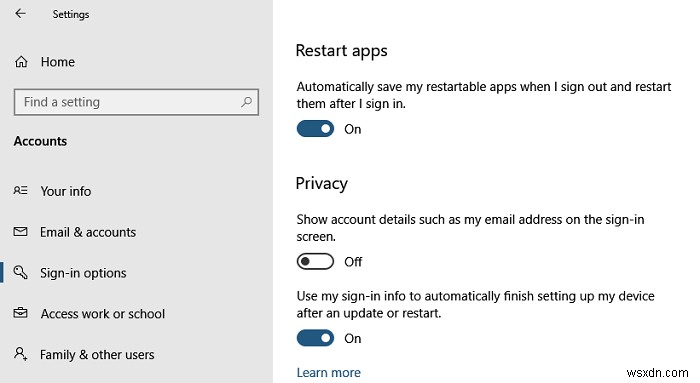The height and width of the screenshot is (383, 700).
Task: Open the Home settings page
Action: pos(58,62)
